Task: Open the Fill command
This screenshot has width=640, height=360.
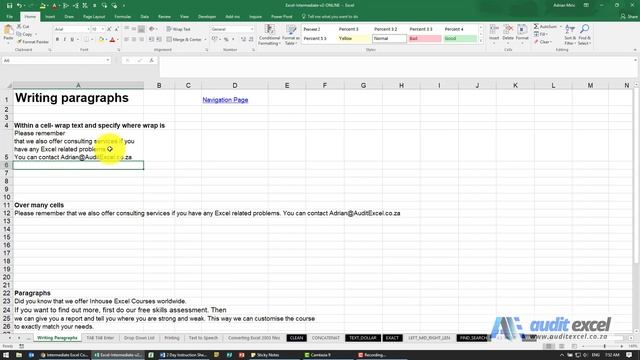Action: pyautogui.click(x=541, y=34)
